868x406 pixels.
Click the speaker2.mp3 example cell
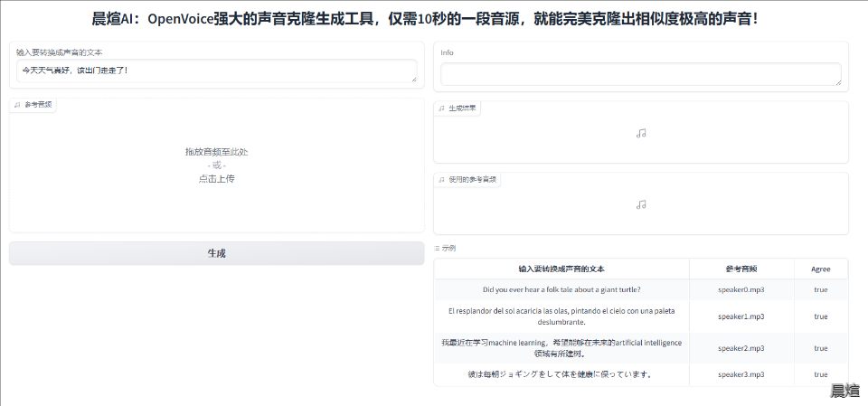[x=741, y=348]
